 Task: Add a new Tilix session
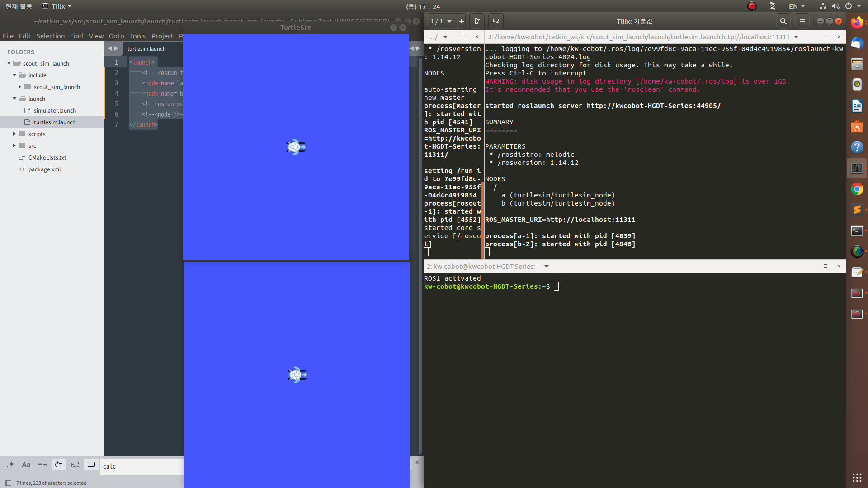[461, 21]
